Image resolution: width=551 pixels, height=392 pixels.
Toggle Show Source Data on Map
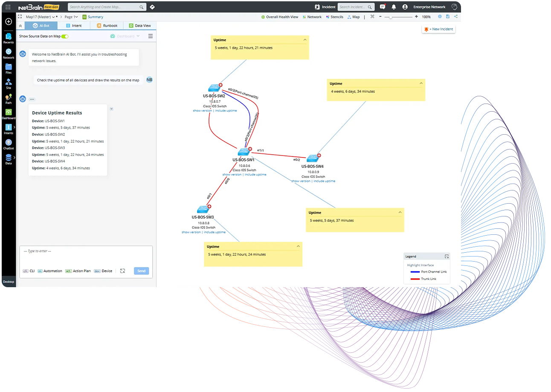click(65, 37)
